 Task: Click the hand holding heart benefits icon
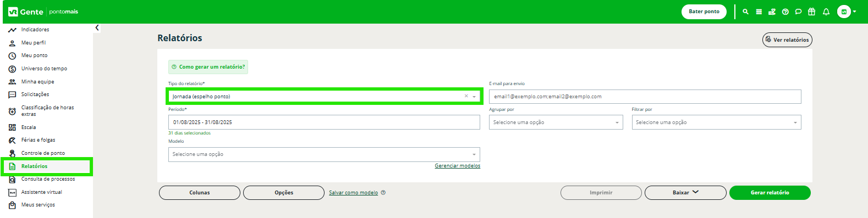[x=772, y=12]
